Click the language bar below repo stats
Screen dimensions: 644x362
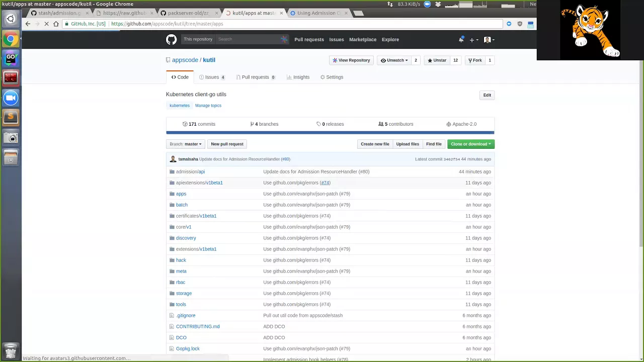[330, 133]
